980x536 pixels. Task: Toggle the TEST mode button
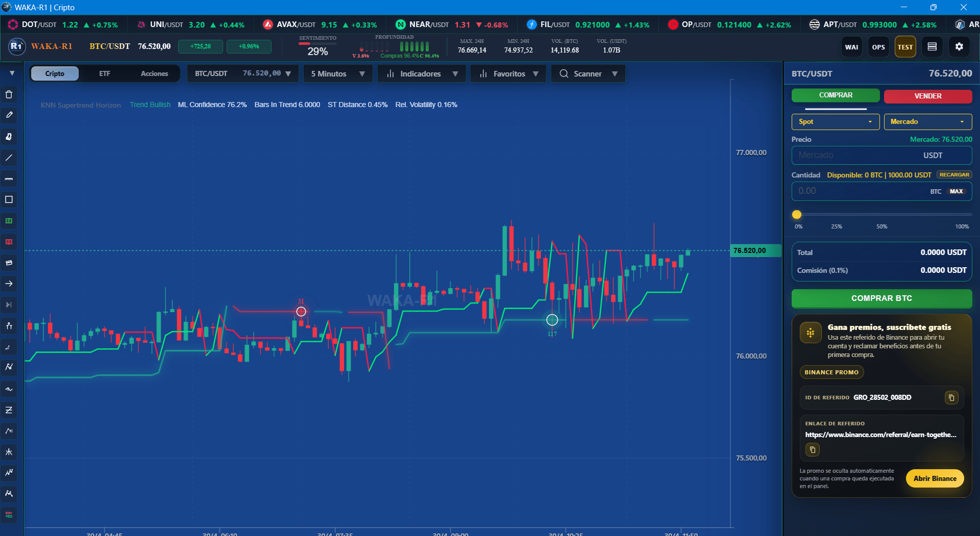pos(905,47)
